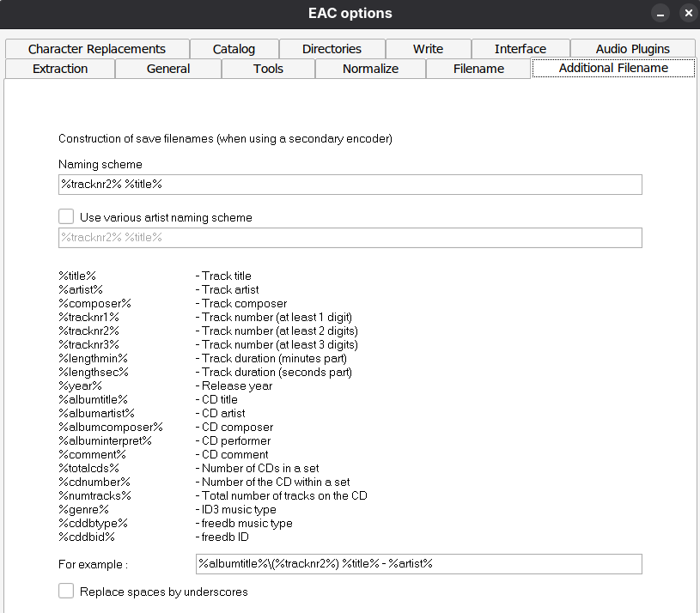Select the Additional Filename tab
Viewport: 700px width, 613px height.
[613, 68]
